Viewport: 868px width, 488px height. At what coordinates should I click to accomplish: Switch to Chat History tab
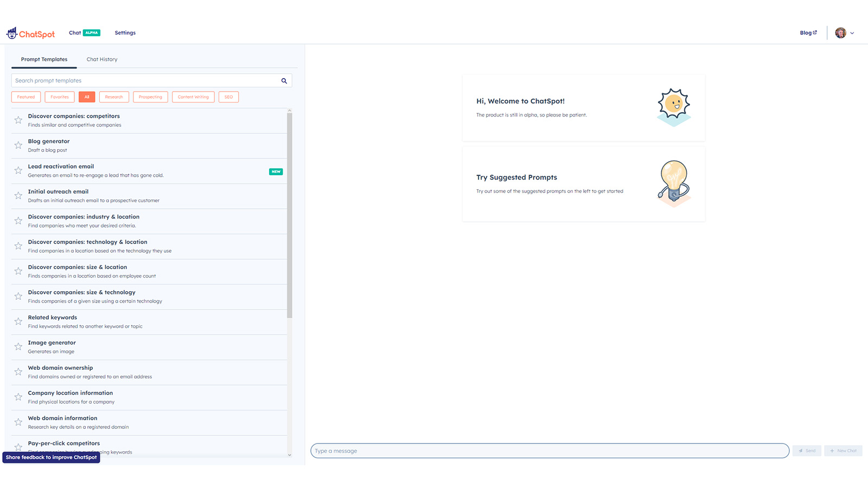pos(102,59)
